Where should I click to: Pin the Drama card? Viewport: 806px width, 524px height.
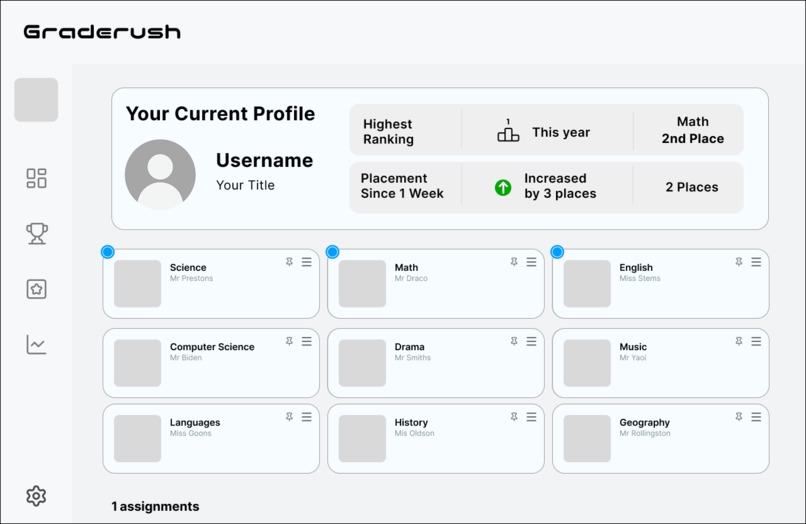coord(514,341)
